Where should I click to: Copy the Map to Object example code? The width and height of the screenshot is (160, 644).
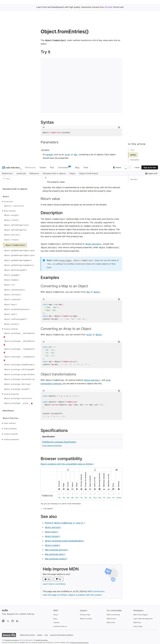119,299
